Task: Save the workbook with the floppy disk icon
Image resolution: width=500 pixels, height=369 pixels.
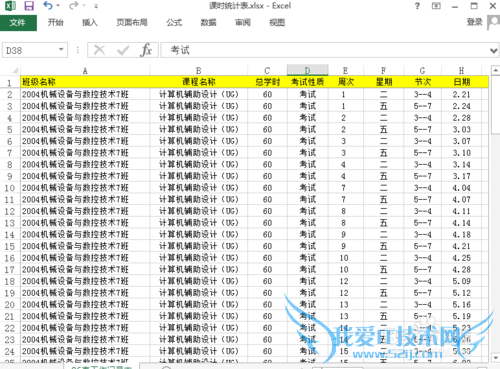Action: pos(29,6)
